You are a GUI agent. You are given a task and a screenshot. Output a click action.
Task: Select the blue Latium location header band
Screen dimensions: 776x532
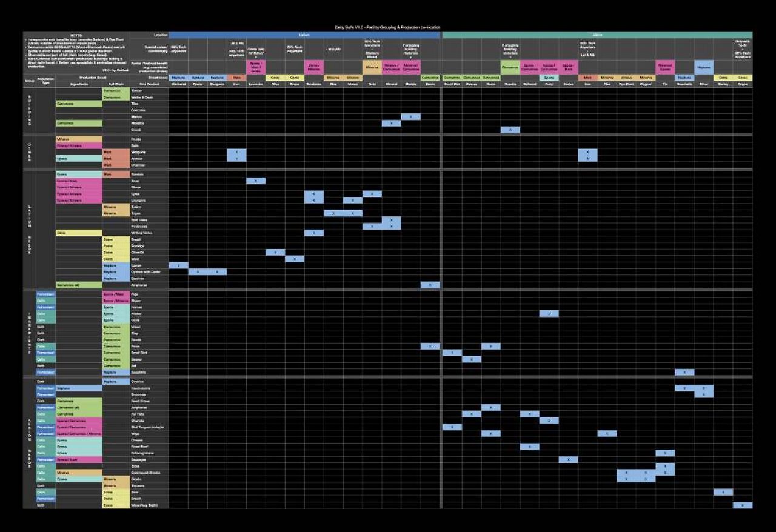[304, 35]
